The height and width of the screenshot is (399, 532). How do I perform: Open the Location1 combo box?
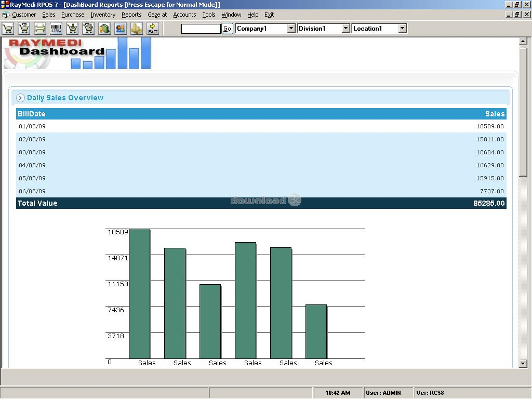(402, 29)
